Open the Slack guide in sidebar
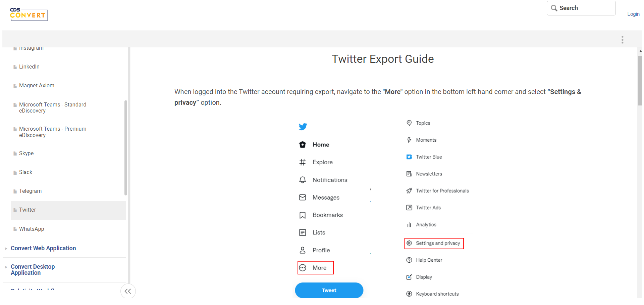The width and height of the screenshot is (644, 305). [25, 172]
